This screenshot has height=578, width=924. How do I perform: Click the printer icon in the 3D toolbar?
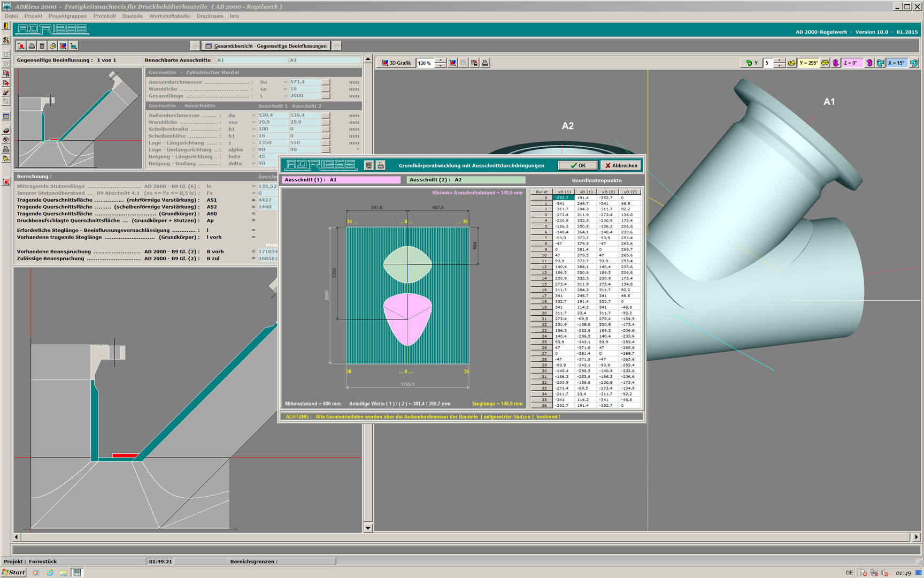(485, 63)
